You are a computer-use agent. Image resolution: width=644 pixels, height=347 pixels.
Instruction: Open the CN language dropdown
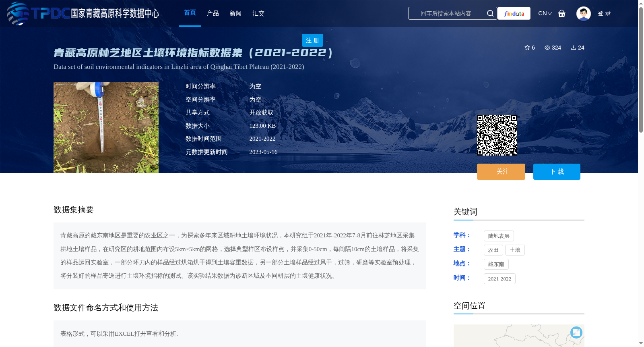pos(545,13)
